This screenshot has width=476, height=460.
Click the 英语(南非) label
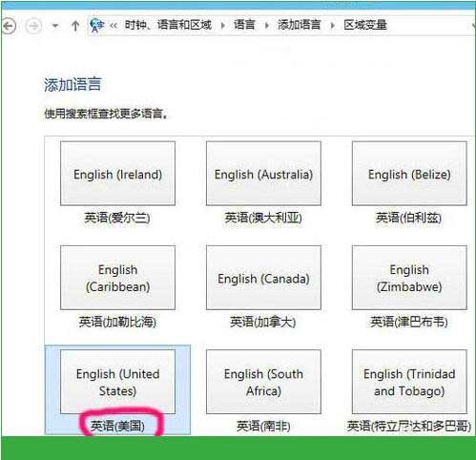point(263,426)
